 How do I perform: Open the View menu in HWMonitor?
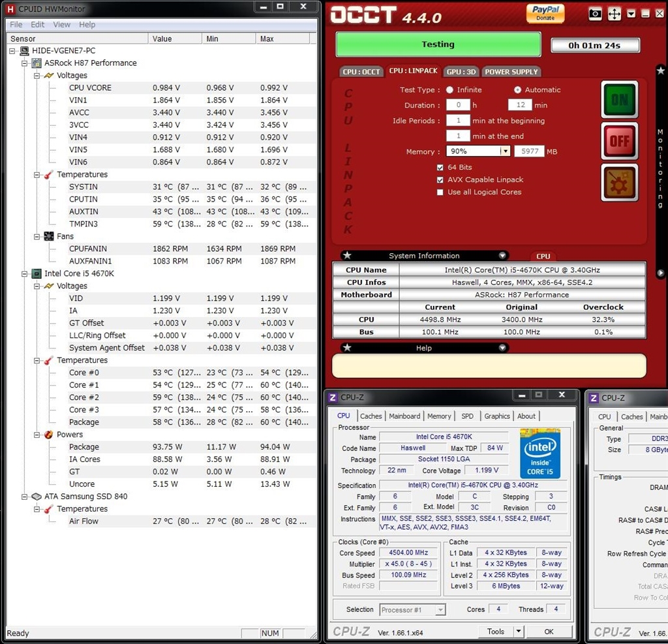click(61, 25)
